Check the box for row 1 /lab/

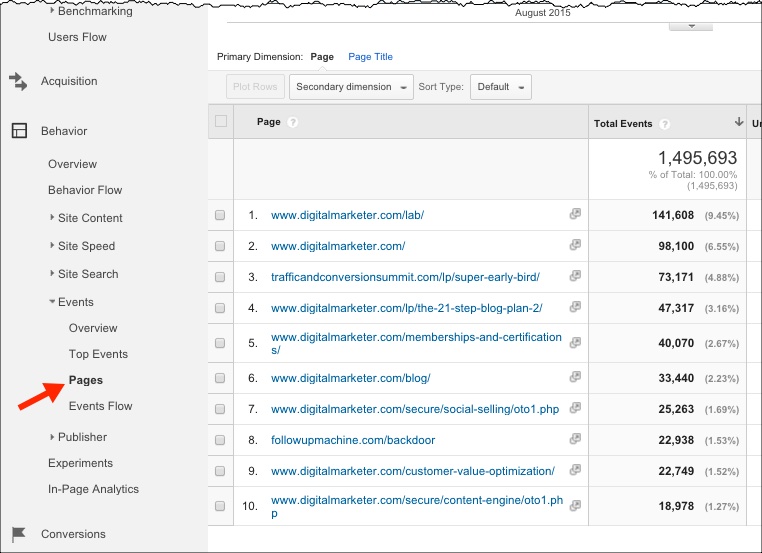coord(220,215)
